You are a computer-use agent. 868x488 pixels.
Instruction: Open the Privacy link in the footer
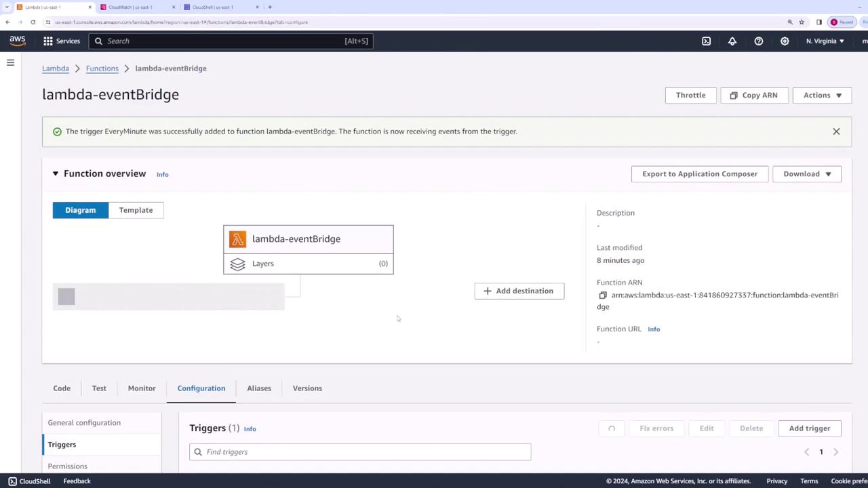pos(777,481)
